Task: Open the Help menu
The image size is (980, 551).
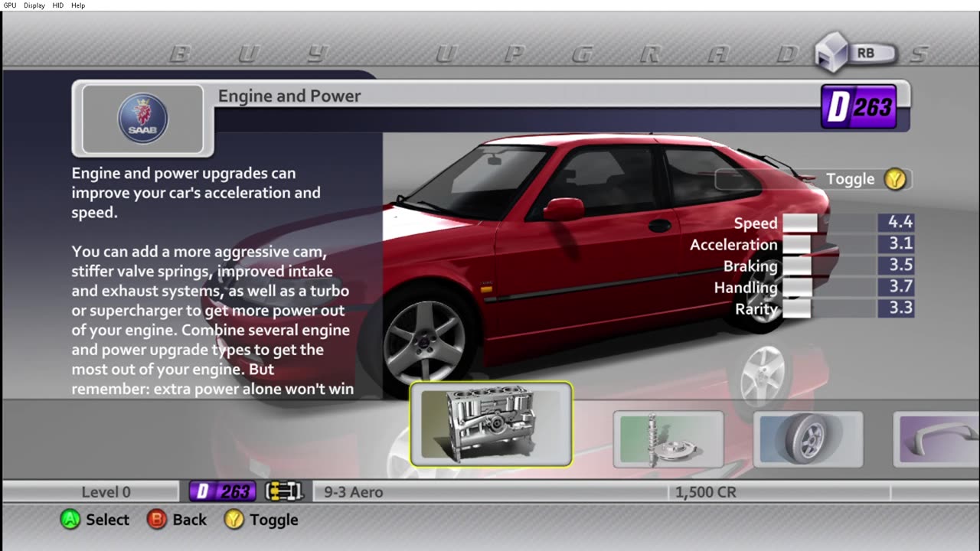Action: pyautogui.click(x=78, y=5)
